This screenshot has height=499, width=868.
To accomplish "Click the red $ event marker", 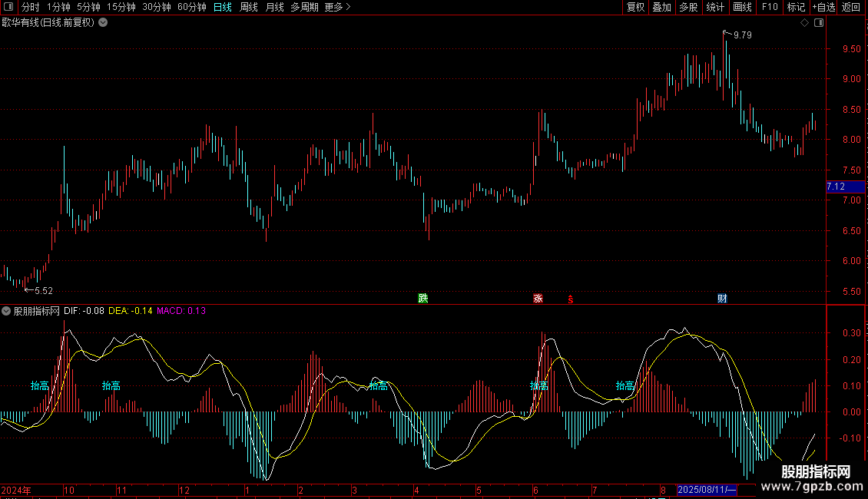I will [570, 299].
